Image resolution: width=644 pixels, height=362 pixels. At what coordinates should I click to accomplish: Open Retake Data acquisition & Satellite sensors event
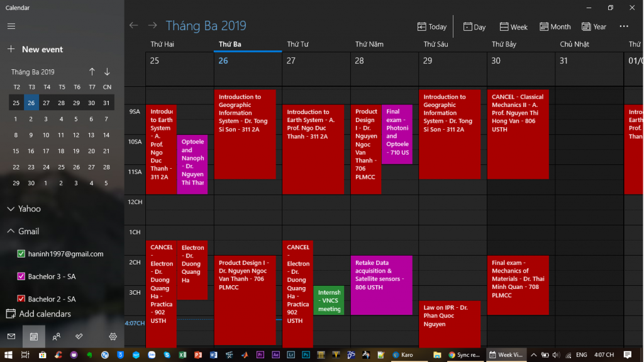pos(382,285)
